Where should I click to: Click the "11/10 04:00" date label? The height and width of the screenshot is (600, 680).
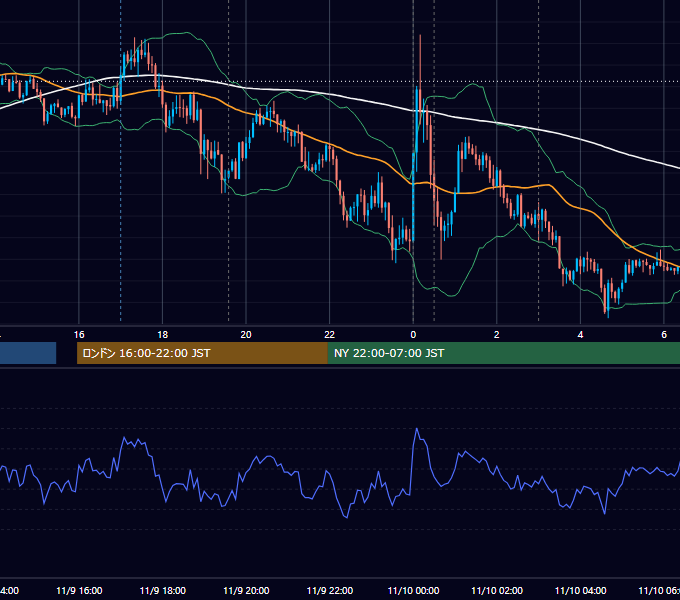point(581,590)
